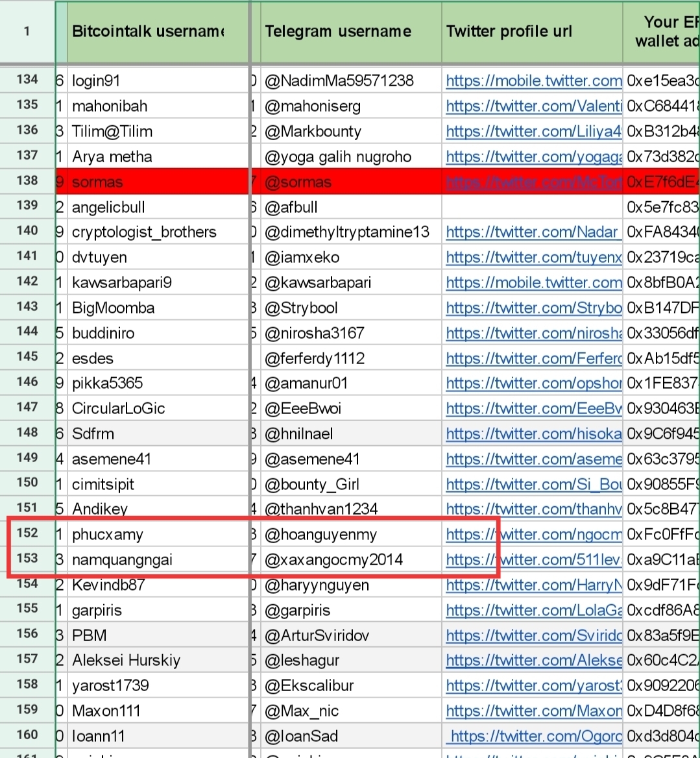Screen dimensions: 700x758
Task: Click the @mahoniserg Telegram cell
Action: click(x=351, y=106)
